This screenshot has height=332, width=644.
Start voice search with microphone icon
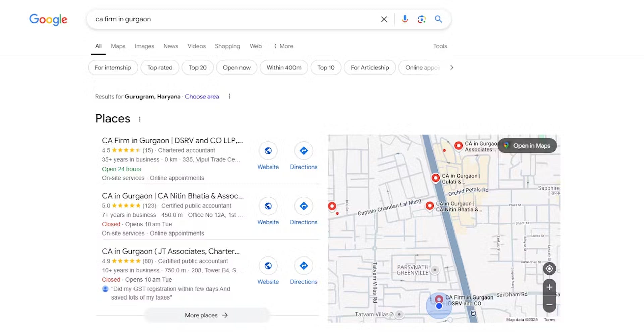tap(405, 19)
